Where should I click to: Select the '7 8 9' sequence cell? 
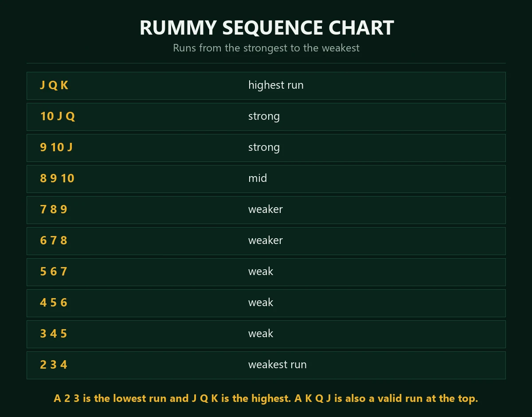pos(54,209)
